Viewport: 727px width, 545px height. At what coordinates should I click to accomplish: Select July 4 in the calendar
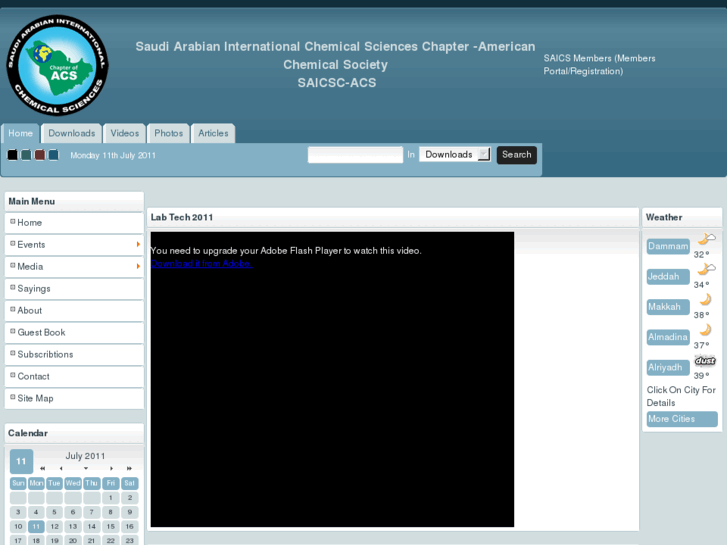click(36, 512)
